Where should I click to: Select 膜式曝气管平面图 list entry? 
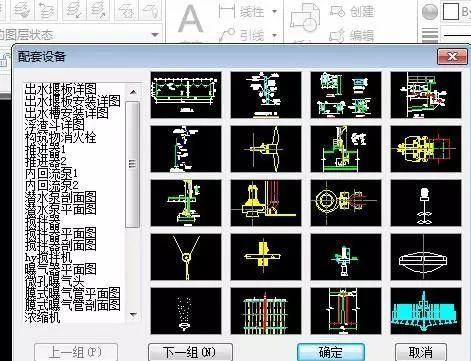point(73,293)
